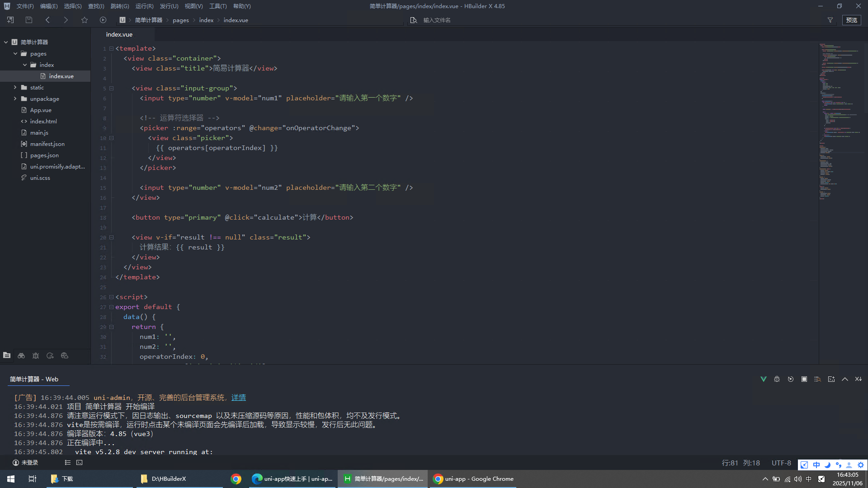
Task: Toggle the console panel icon in status bar
Action: [x=80, y=462]
